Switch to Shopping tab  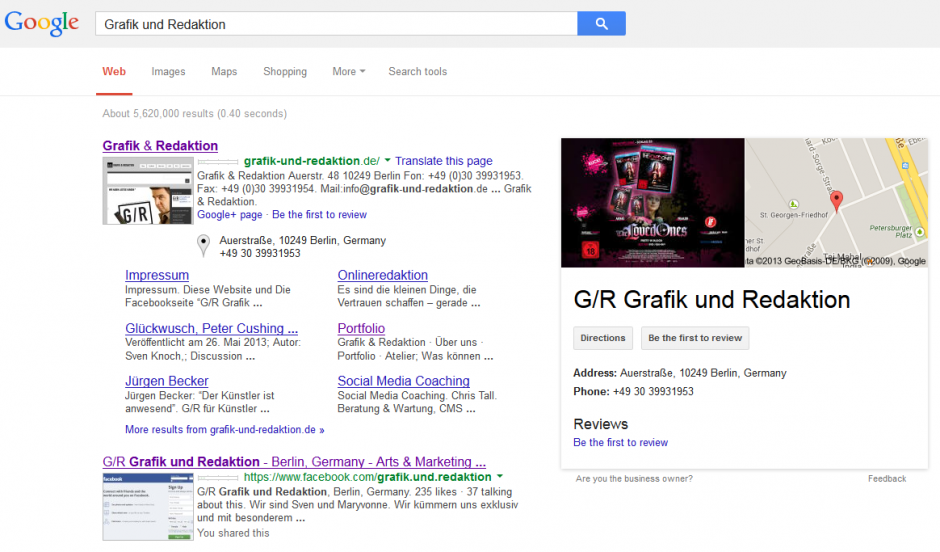285,71
